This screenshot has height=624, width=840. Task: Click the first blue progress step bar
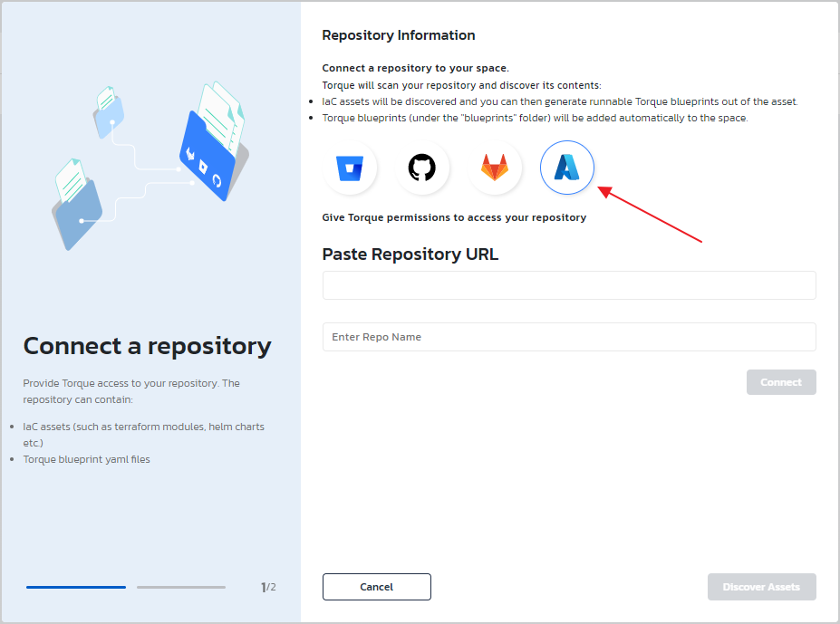[x=76, y=587]
